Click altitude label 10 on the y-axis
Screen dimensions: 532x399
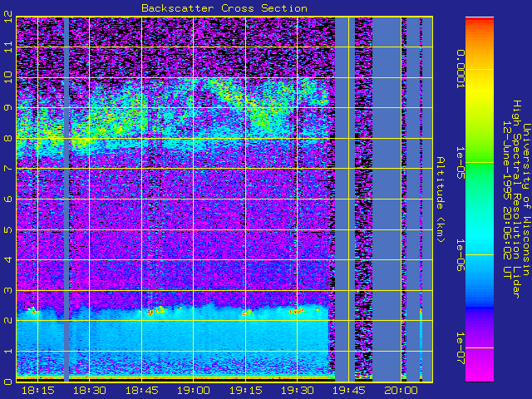[8, 77]
